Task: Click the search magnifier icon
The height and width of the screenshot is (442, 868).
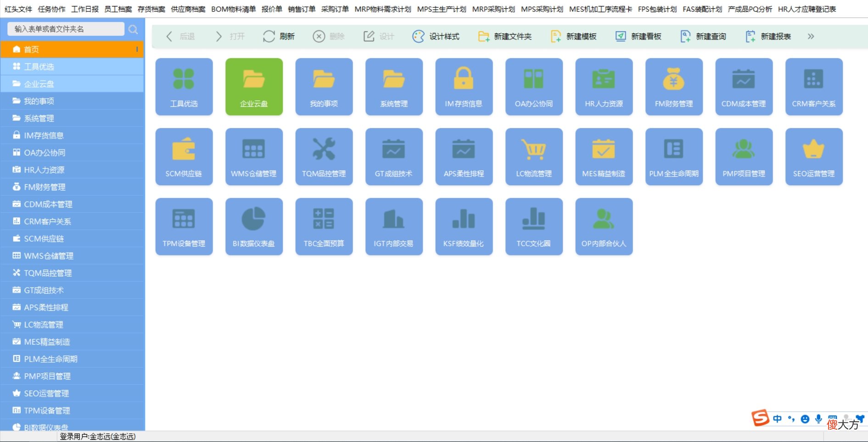Action: click(133, 29)
